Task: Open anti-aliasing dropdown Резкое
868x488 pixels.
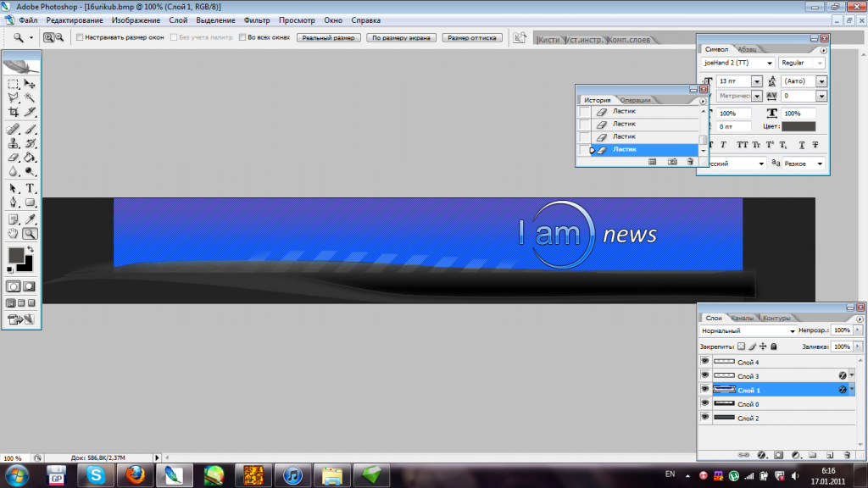Action: tap(820, 164)
